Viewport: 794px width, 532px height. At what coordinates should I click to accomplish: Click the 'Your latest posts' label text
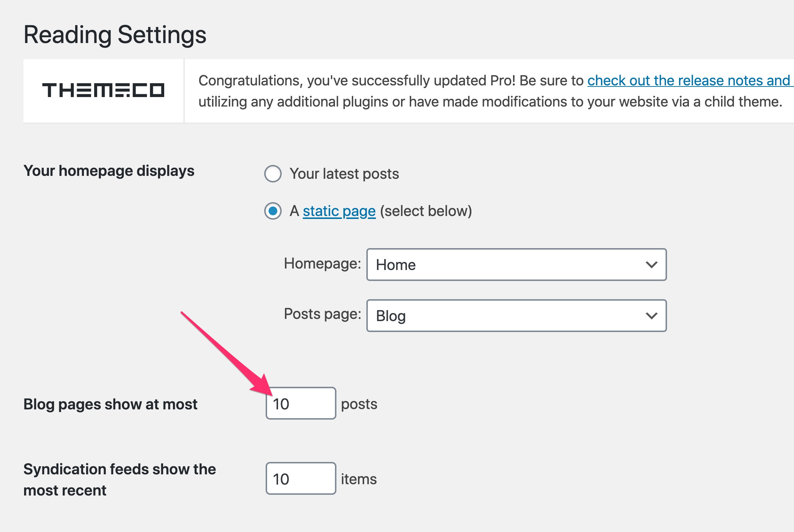[x=344, y=174]
